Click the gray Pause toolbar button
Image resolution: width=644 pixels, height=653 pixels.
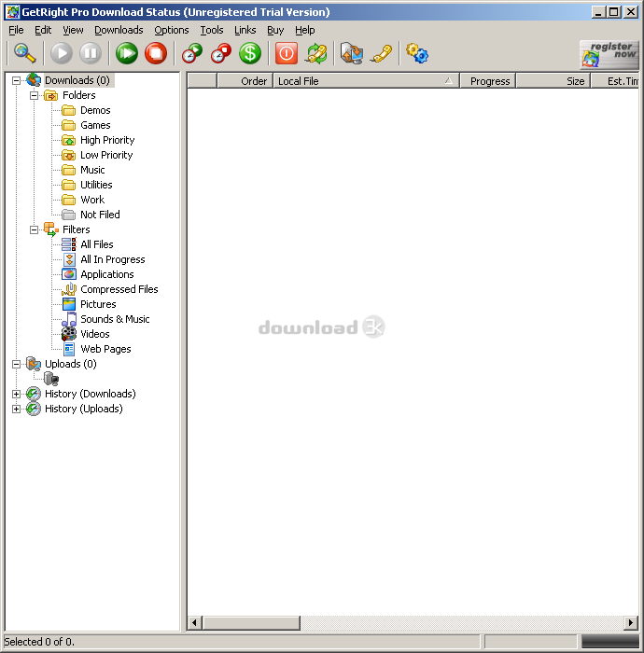click(91, 53)
